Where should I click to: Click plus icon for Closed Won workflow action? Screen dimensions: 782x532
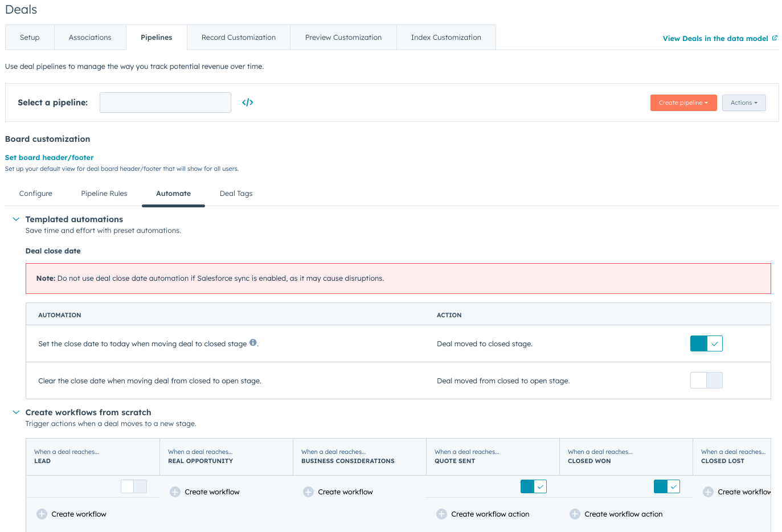click(x=575, y=514)
